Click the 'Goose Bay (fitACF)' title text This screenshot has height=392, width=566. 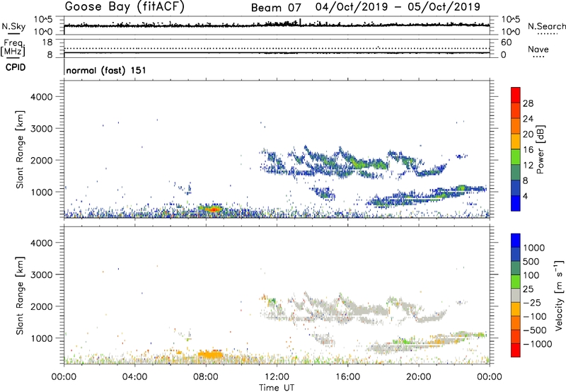click(125, 7)
